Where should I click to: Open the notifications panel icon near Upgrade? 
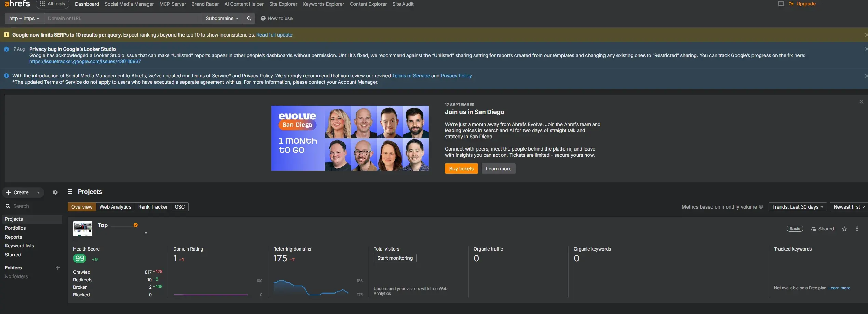(781, 4)
